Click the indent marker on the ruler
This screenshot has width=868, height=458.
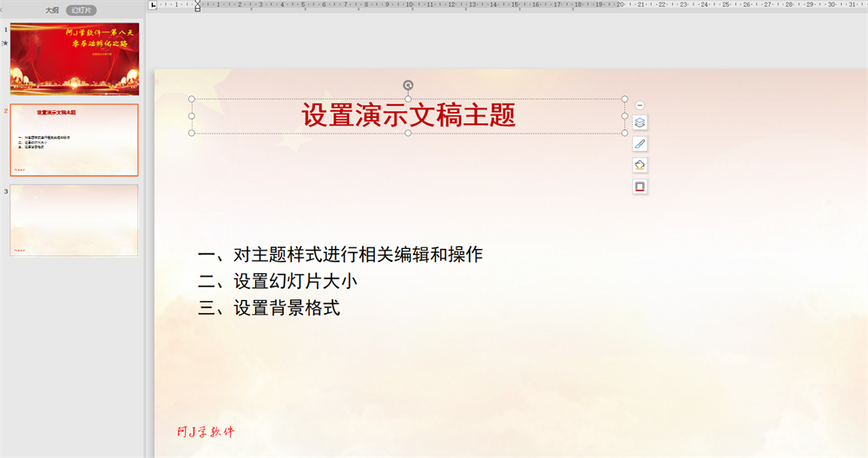(x=198, y=6)
